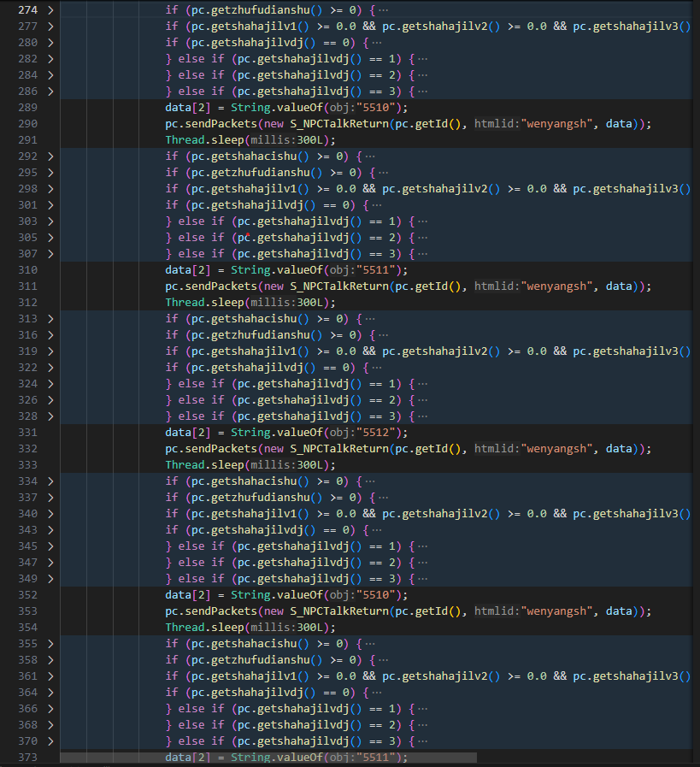Expand fold chevron at line 355
The image size is (700, 767).
pyautogui.click(x=50, y=644)
